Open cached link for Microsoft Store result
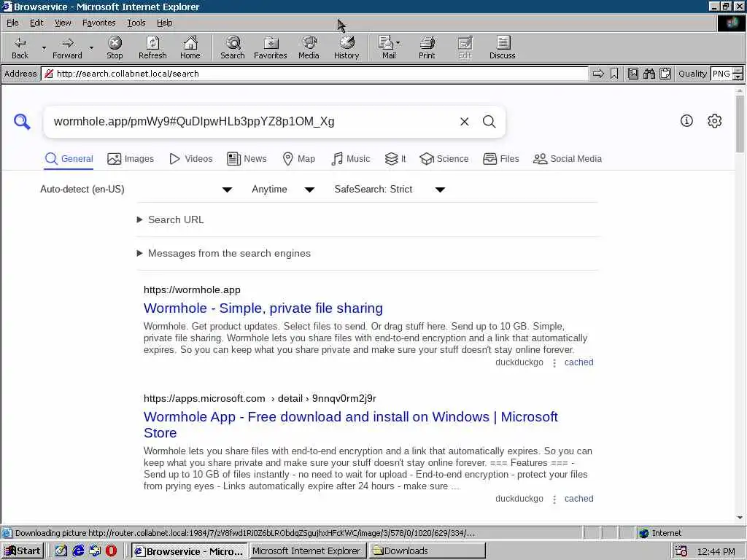This screenshot has width=747, height=560. 578,499
